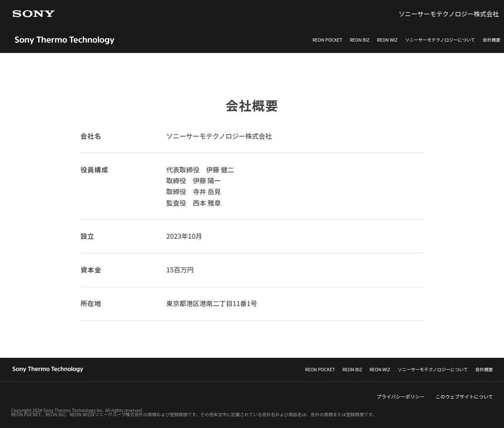This screenshot has height=428, width=504.
Task: Click the SONY logo in header
Action: click(34, 13)
